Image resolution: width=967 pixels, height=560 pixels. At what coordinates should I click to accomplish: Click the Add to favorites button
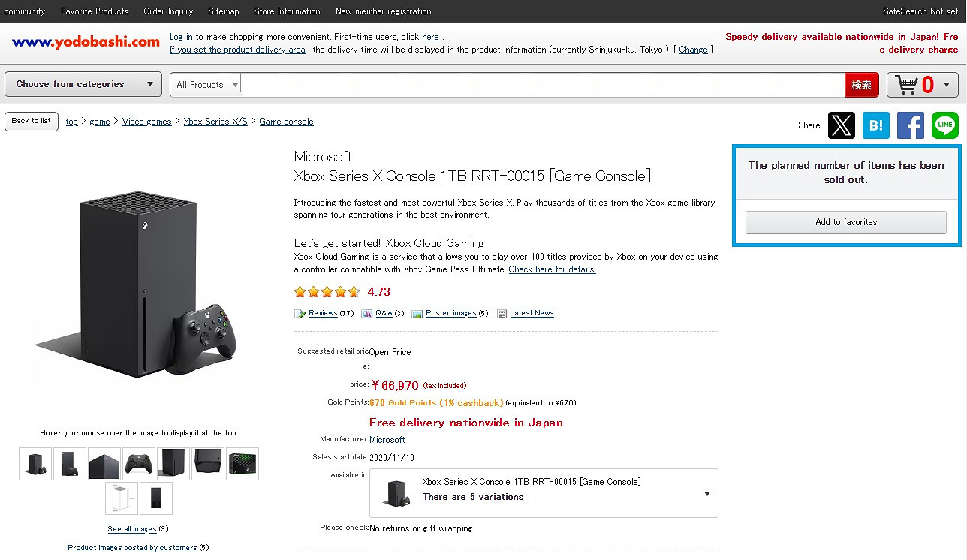pyautogui.click(x=845, y=222)
